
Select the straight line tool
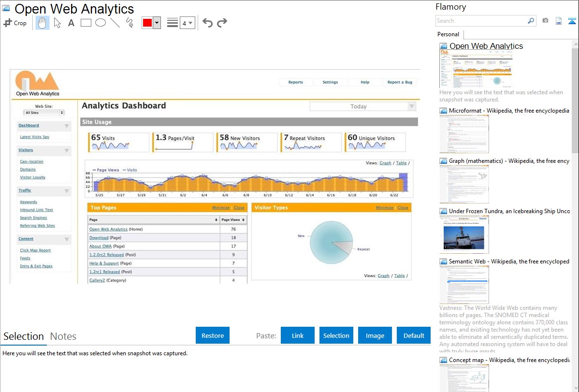pos(115,23)
